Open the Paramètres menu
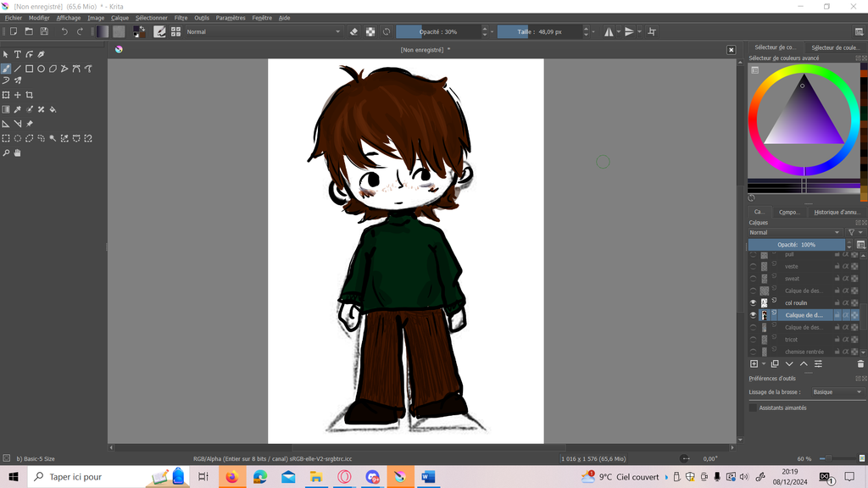Image resolution: width=868 pixels, height=488 pixels. (231, 18)
